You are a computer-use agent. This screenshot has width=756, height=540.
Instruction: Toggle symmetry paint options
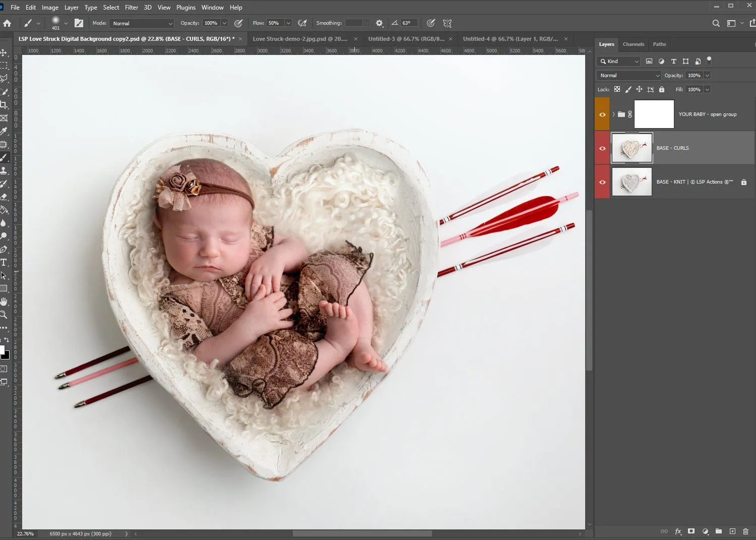pos(447,23)
